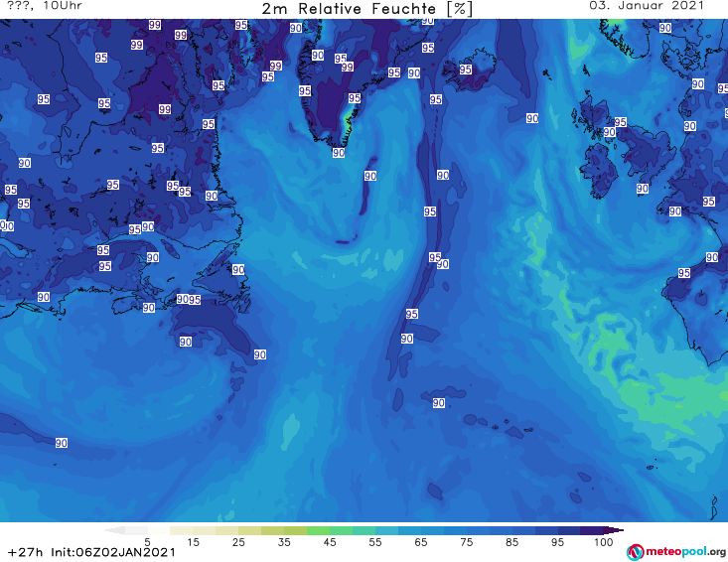This screenshot has height=562, width=728.
Task: Click the legend value 65
Action: 421,541
